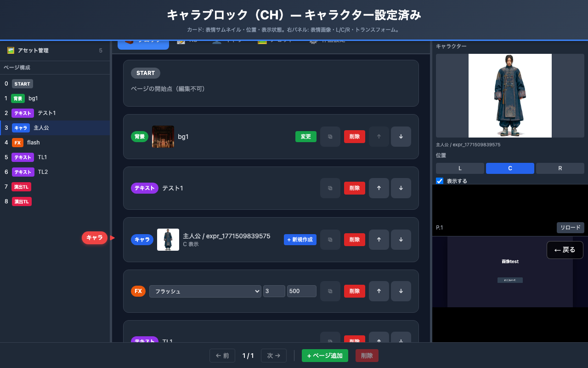
Task: Select item 8 演出TL in list
Action: tap(55, 201)
